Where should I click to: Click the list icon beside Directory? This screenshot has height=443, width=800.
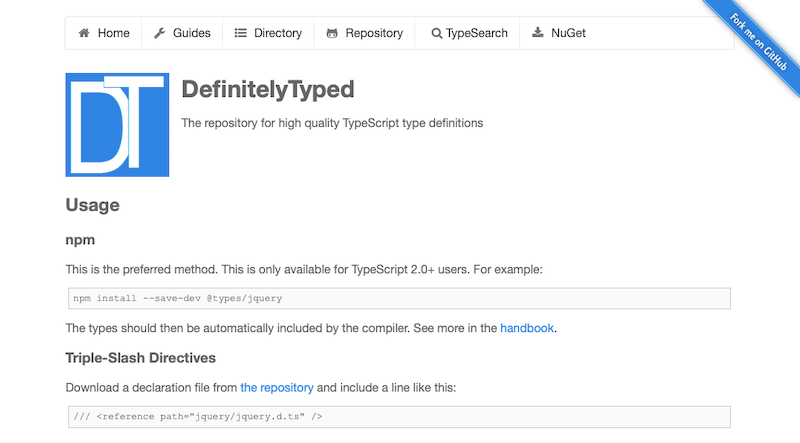(240, 33)
